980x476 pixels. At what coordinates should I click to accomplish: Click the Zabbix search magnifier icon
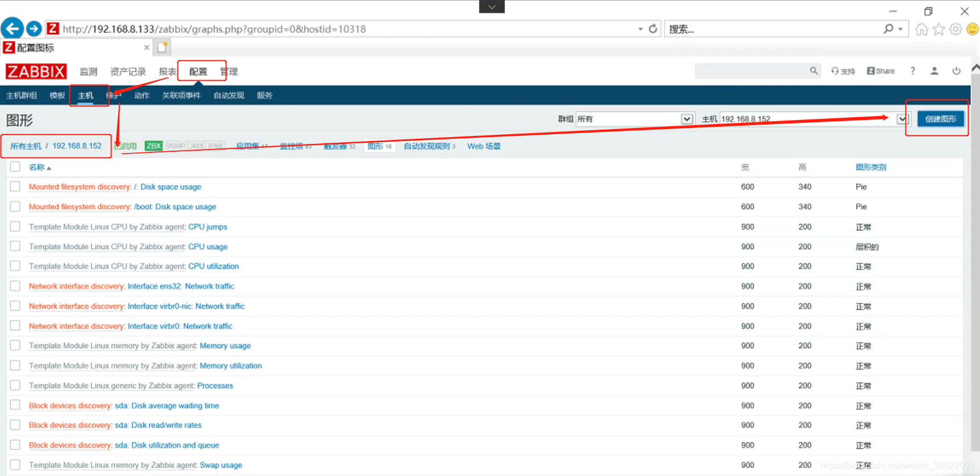pyautogui.click(x=814, y=71)
